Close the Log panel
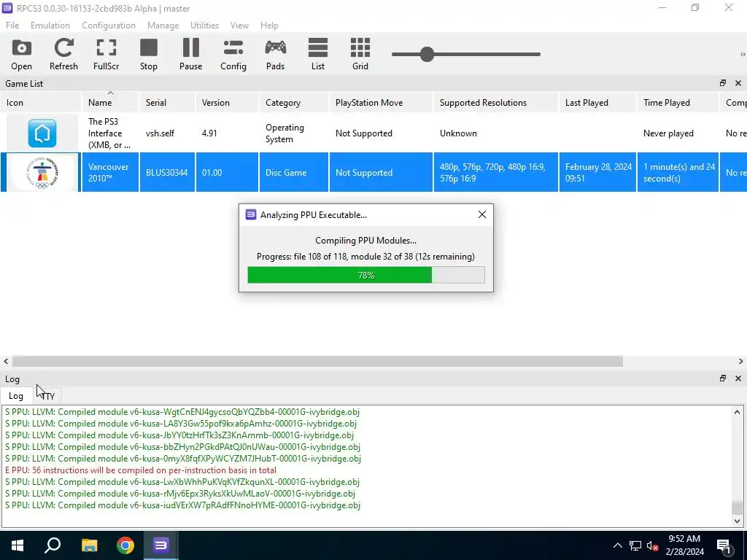Screen dimensions: 747x560 tap(738, 378)
